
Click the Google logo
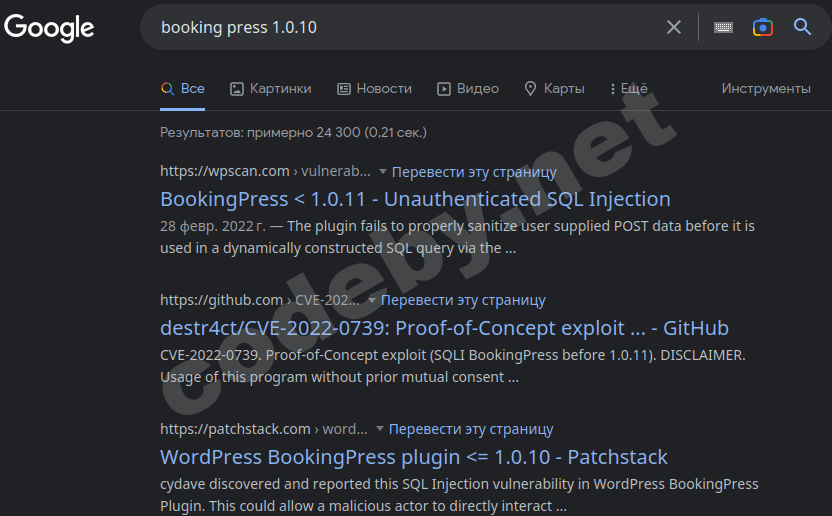(49, 27)
